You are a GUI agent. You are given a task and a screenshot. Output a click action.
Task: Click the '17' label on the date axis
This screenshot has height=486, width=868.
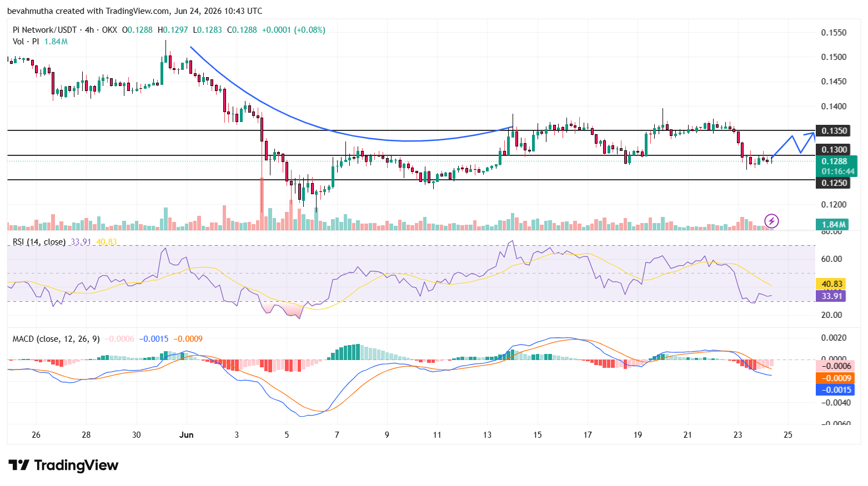(x=588, y=435)
